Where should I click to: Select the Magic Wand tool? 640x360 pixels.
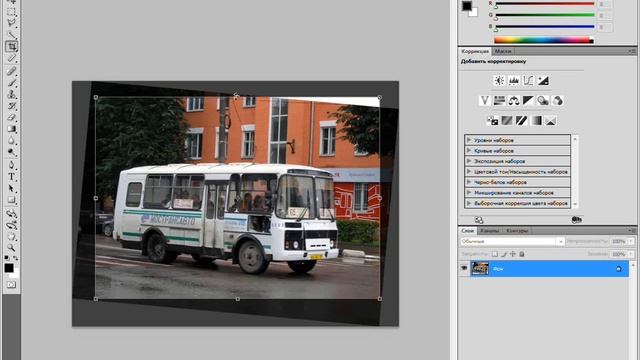(11, 35)
